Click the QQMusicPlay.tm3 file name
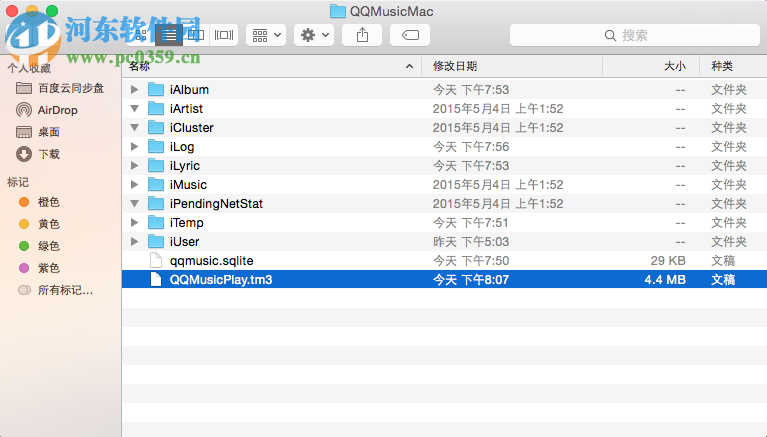 point(221,280)
